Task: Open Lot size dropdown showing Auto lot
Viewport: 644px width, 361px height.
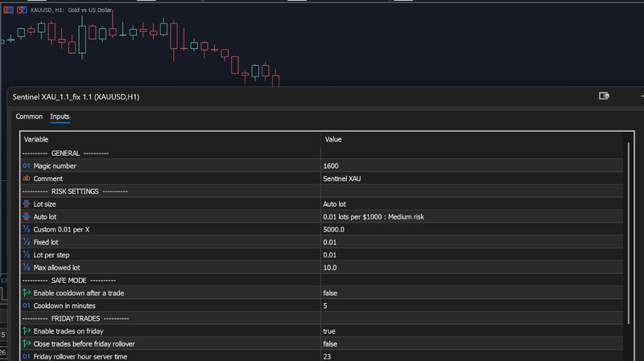Action: [472, 204]
